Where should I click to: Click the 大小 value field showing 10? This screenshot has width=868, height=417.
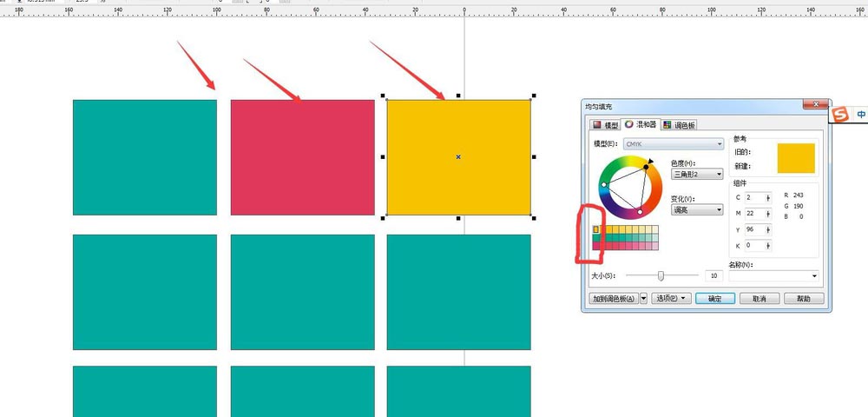pyautogui.click(x=714, y=275)
